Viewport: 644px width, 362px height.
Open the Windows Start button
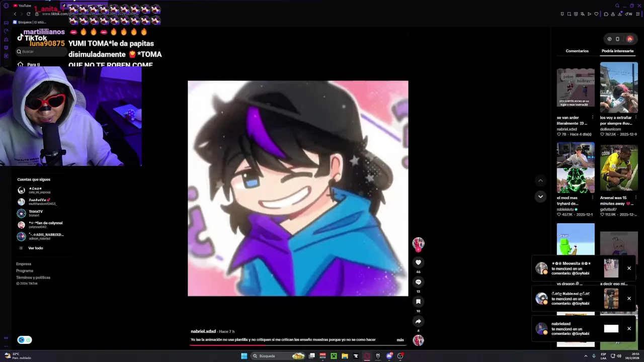point(244,356)
